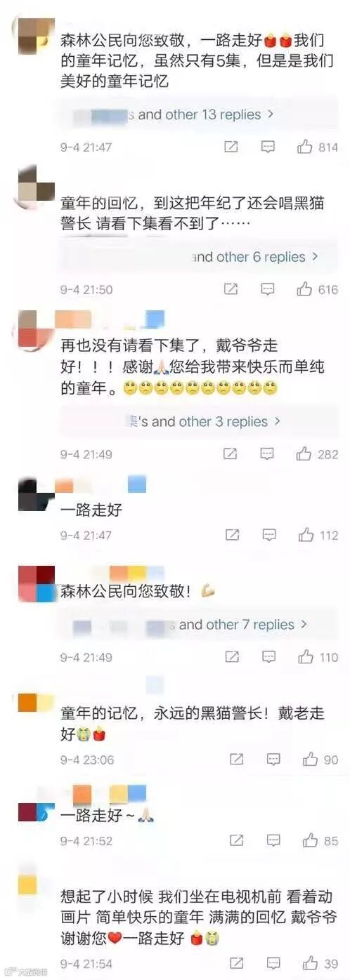
Task: Reply to the last comment at 9-4 21:54
Action: tap(273, 962)
